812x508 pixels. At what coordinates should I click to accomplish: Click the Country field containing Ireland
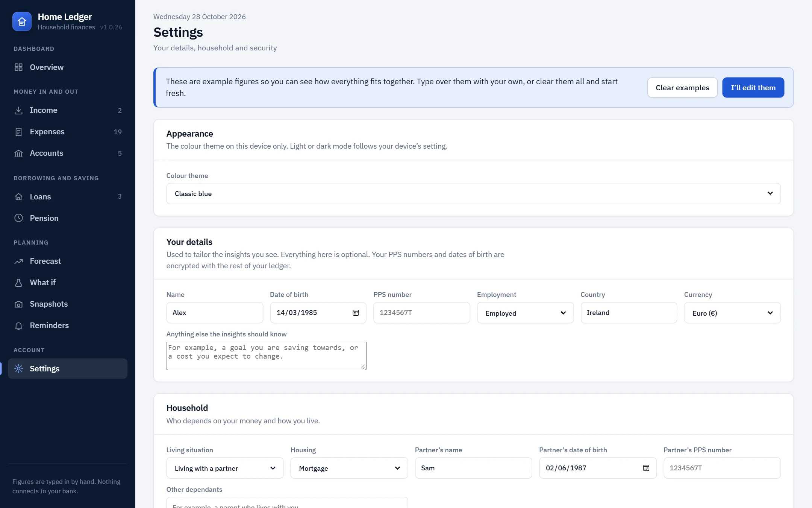click(x=629, y=313)
